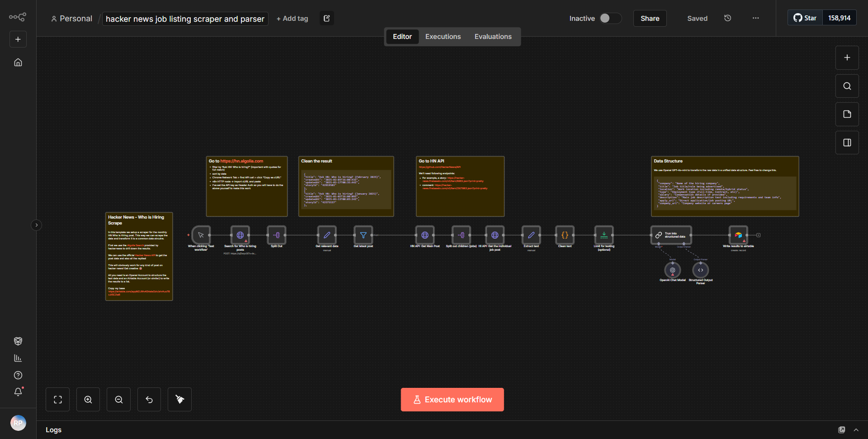Zoom in on the canvas with magnifier-plus icon
The image size is (868, 439).
tap(88, 399)
